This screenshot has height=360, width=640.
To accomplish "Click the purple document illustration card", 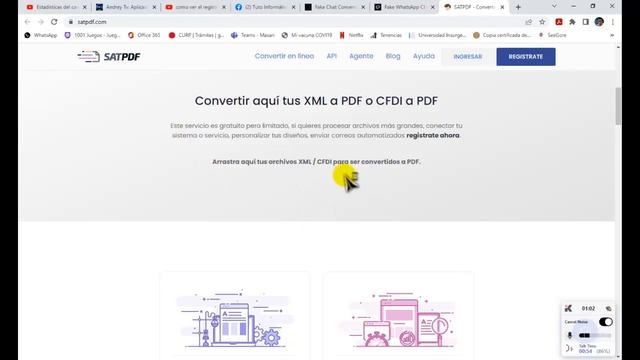I will point(234,316).
